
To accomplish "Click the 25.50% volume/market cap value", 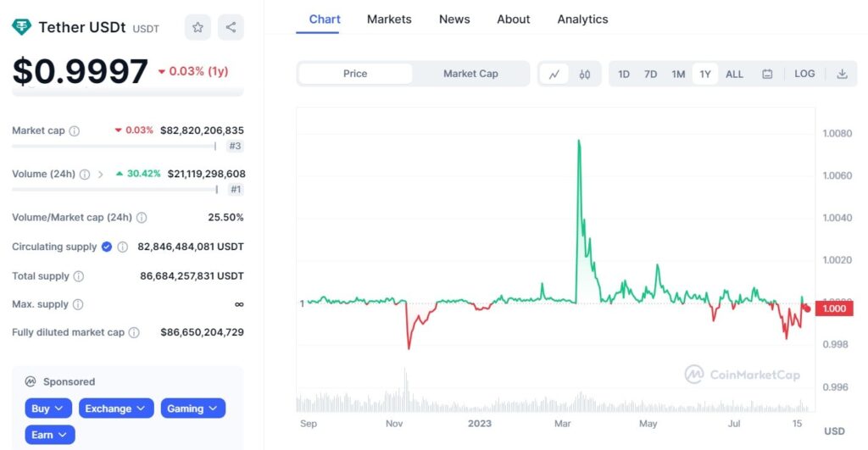I will point(225,218).
